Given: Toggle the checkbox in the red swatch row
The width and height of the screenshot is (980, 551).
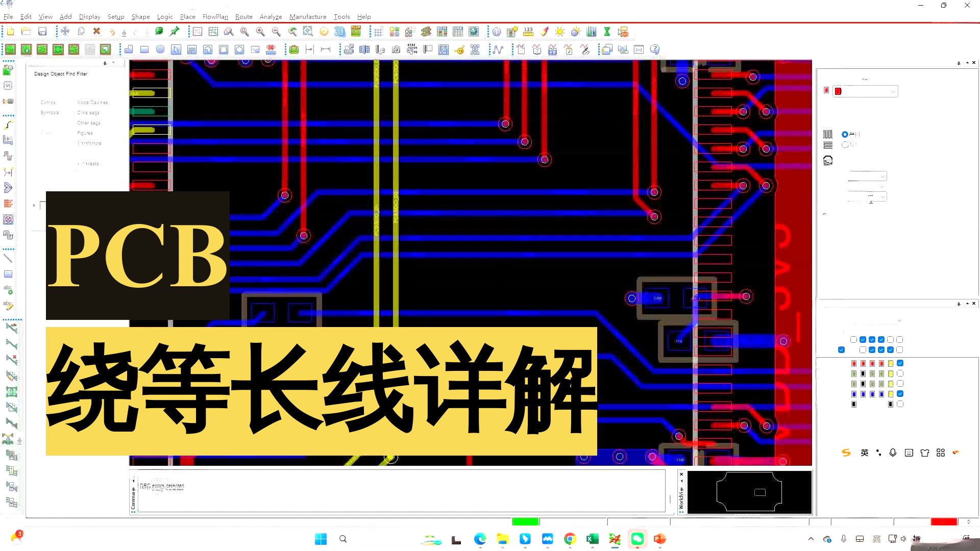Looking at the screenshot, I should click(900, 363).
